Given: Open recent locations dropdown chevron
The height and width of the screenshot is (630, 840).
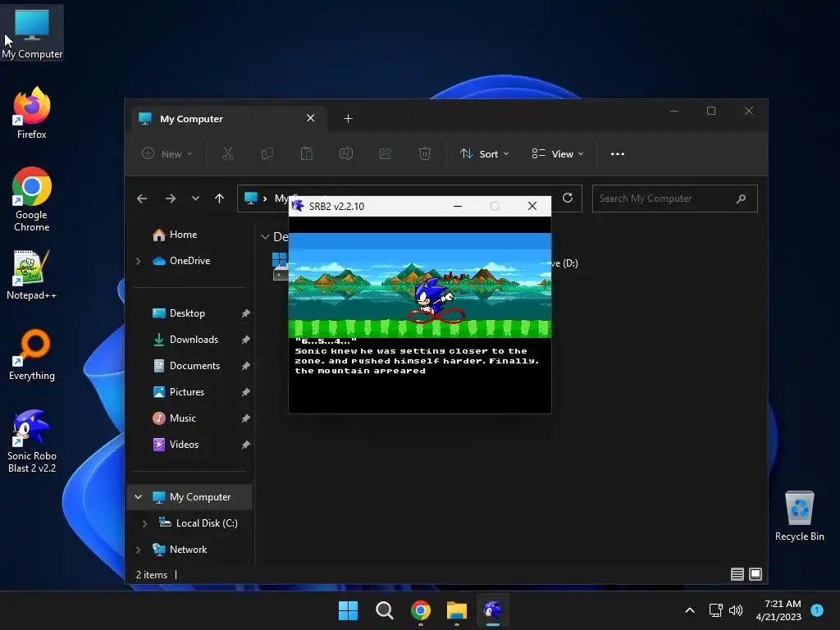Looking at the screenshot, I should [195, 199].
